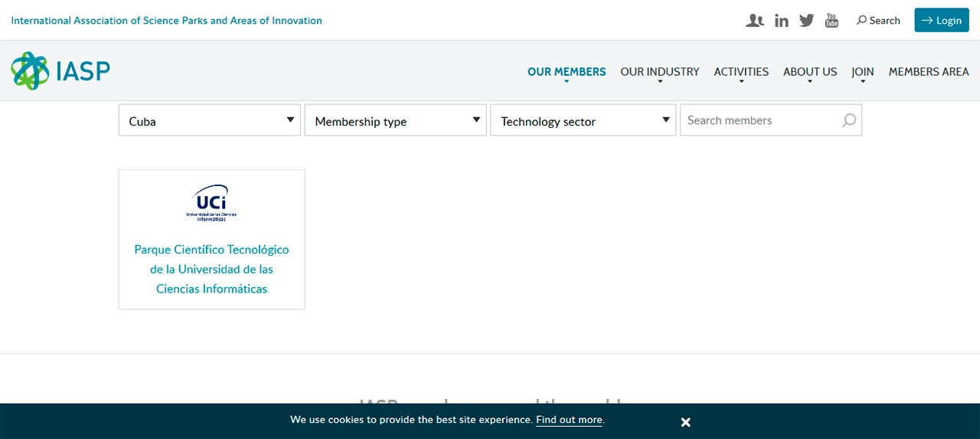Open the ABOUT US menu

pyautogui.click(x=810, y=72)
